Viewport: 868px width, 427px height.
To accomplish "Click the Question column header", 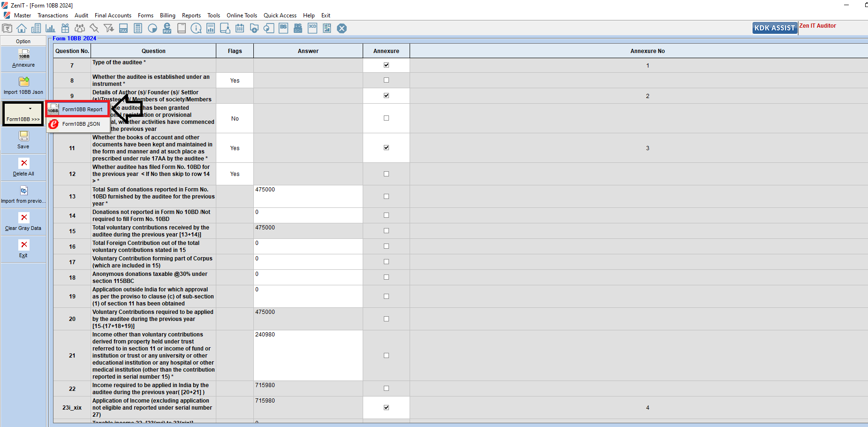I will pyautogui.click(x=153, y=51).
